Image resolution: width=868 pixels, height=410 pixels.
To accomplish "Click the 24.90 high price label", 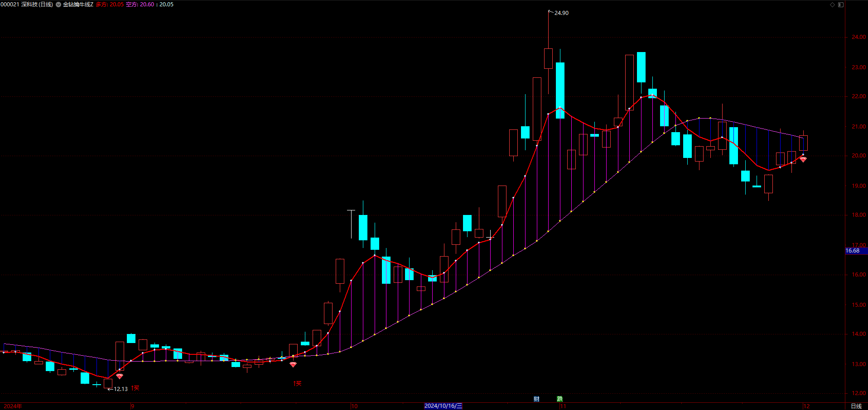I will coord(561,13).
